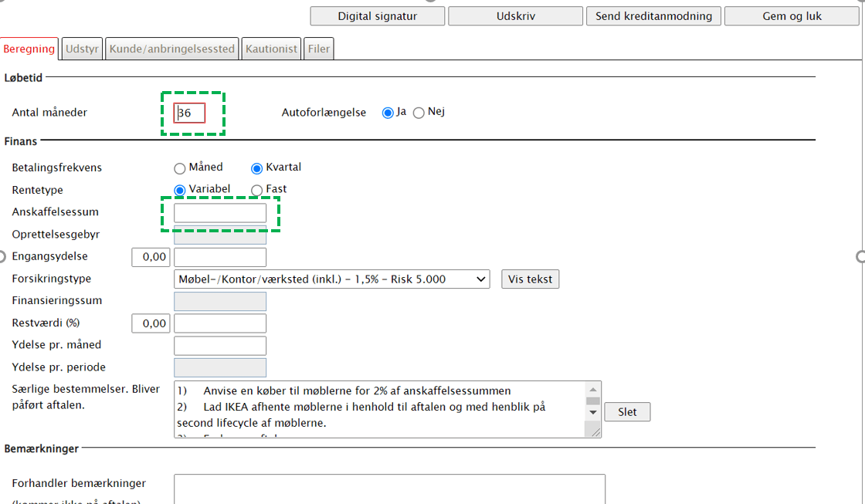Image resolution: width=865 pixels, height=504 pixels.
Task: Switch to the Filer tab
Action: (x=319, y=49)
